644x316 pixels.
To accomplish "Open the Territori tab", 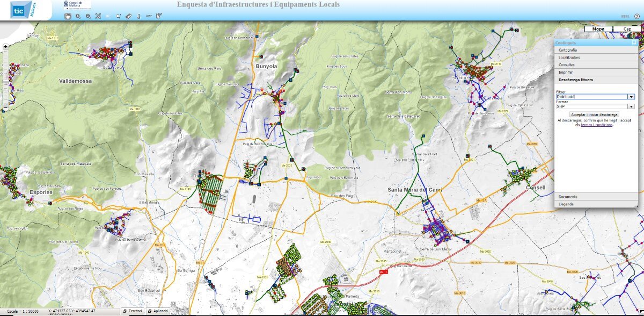I will (x=133, y=311).
